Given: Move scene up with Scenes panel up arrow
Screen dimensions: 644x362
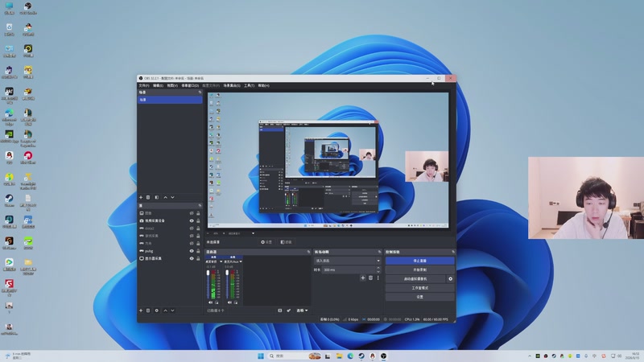Looking at the screenshot, I should (166, 197).
